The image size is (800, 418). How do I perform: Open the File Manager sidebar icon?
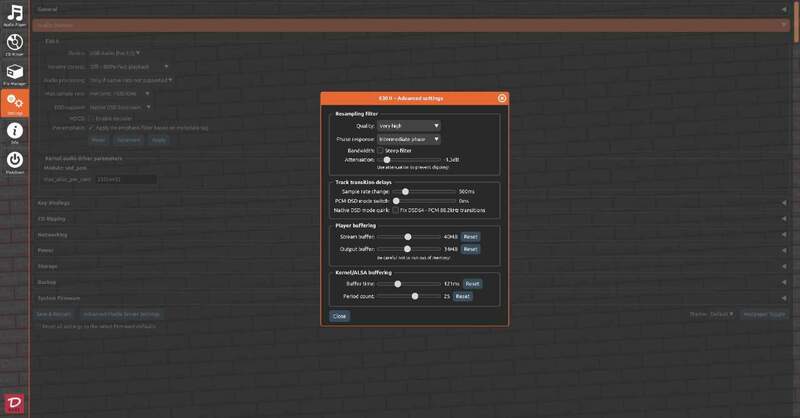click(15, 74)
